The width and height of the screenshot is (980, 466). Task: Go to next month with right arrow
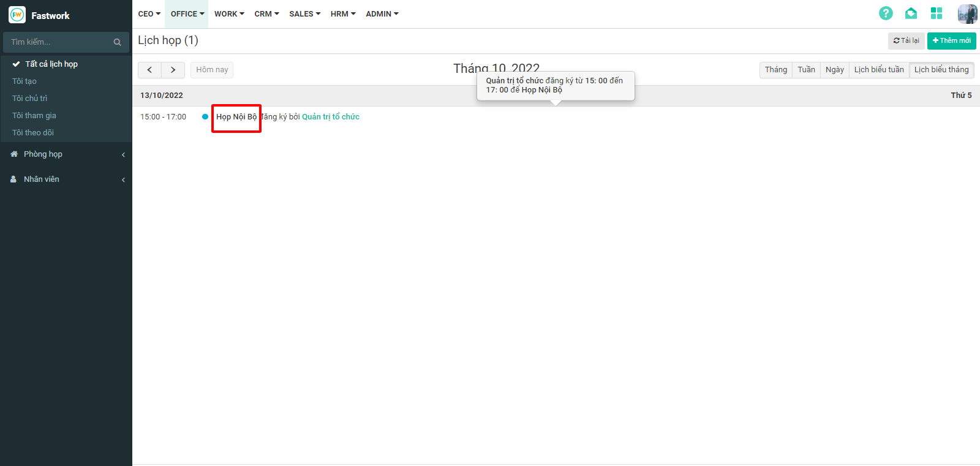click(x=173, y=70)
